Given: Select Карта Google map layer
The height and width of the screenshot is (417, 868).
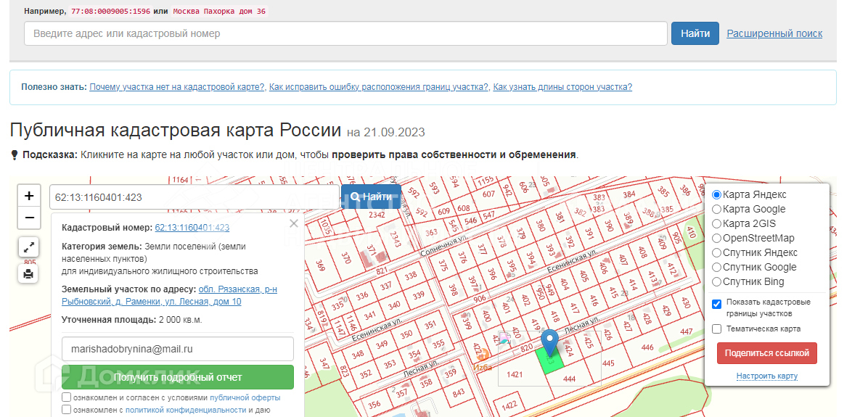Looking at the screenshot, I should click(716, 209).
